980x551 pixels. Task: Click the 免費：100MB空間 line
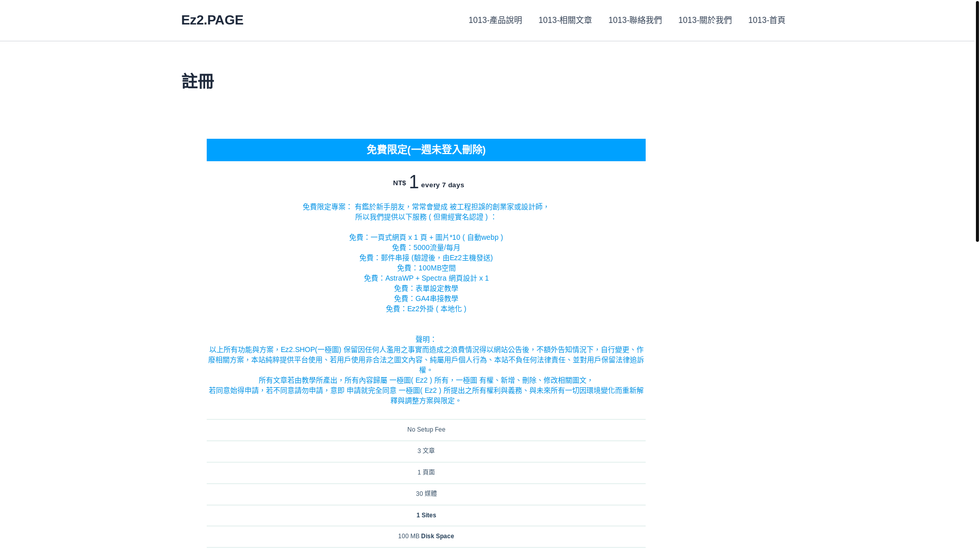point(426,268)
